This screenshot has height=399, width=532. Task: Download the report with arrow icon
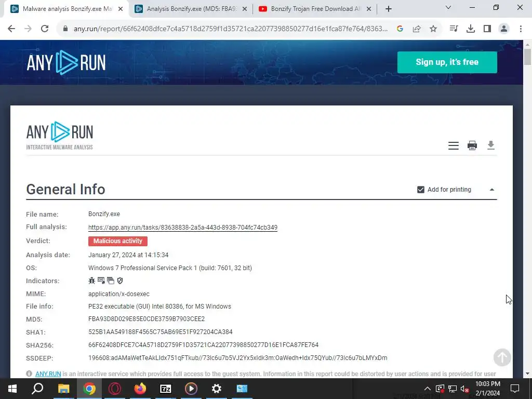[491, 145]
